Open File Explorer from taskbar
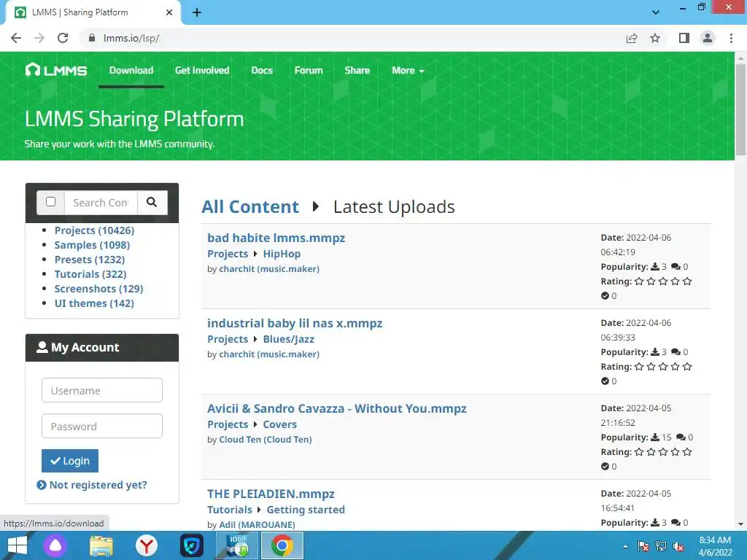 [x=101, y=545]
